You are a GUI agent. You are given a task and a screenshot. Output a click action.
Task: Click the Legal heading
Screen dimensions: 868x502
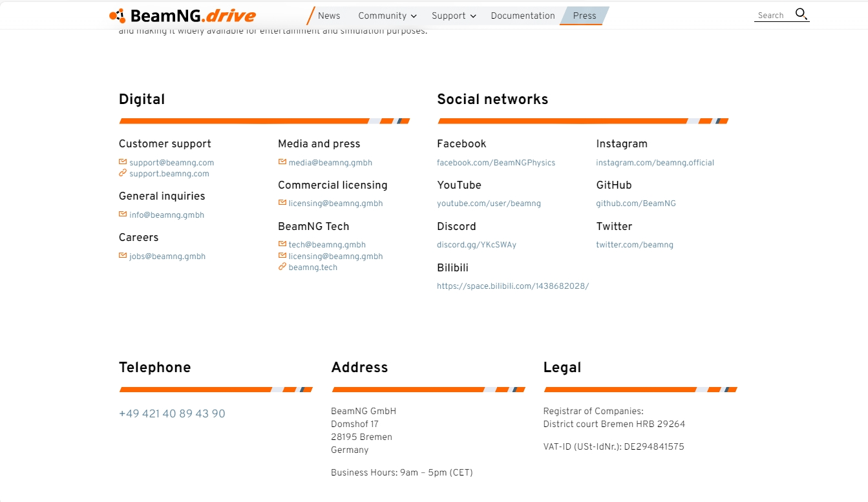coord(562,368)
